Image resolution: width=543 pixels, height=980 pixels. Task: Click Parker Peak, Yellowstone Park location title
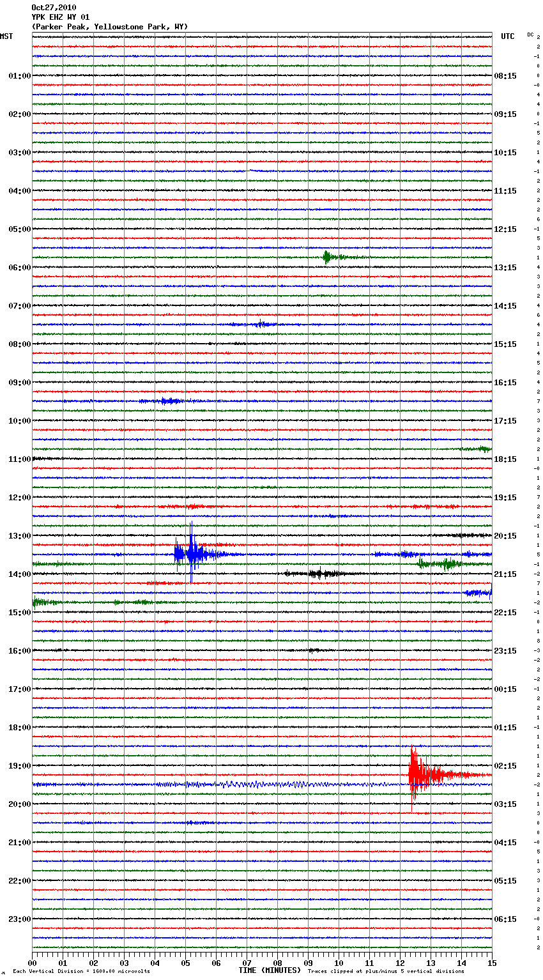pyautogui.click(x=110, y=27)
